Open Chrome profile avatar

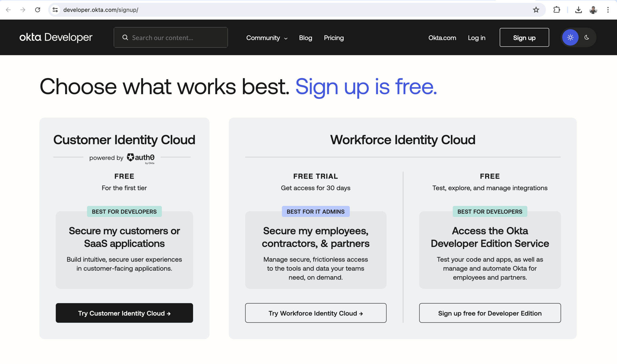pyautogui.click(x=593, y=10)
